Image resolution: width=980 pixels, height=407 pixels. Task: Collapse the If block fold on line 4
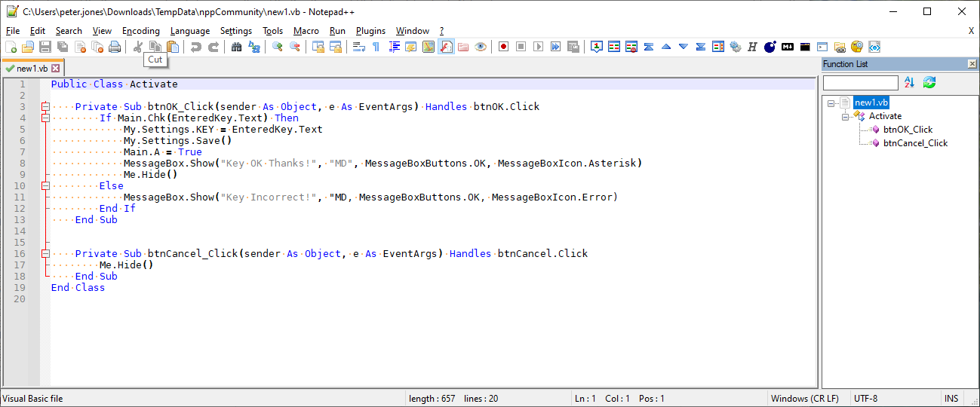click(45, 118)
